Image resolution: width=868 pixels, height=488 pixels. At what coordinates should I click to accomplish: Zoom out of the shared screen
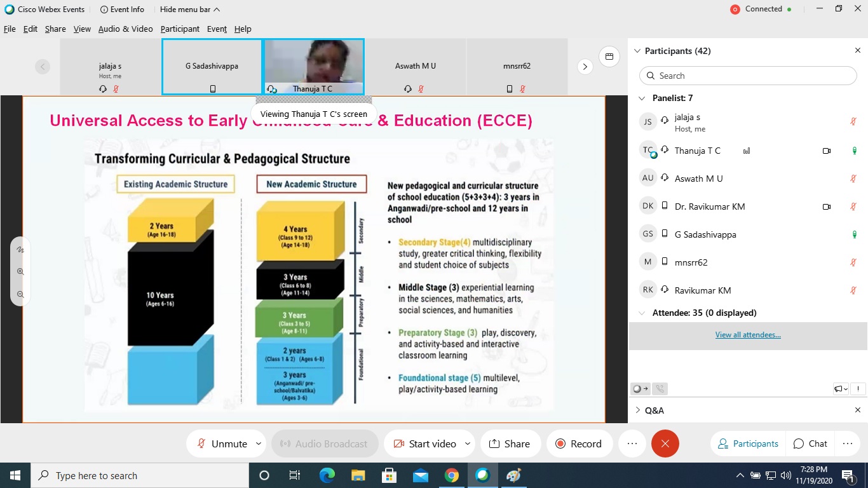pyautogui.click(x=20, y=294)
